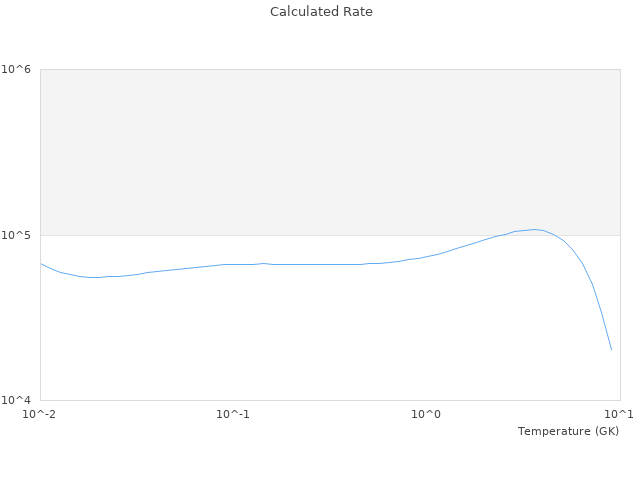Click the blue curve's rightmost end point
The width and height of the screenshot is (640, 480).
tap(611, 350)
